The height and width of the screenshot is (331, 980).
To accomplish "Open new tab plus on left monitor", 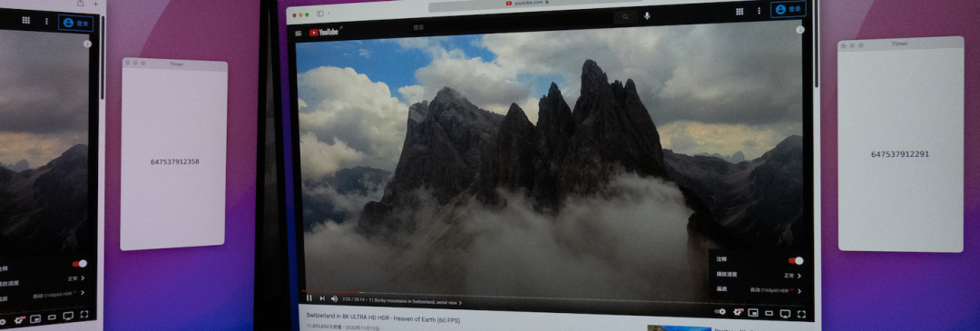I will [95, 3].
